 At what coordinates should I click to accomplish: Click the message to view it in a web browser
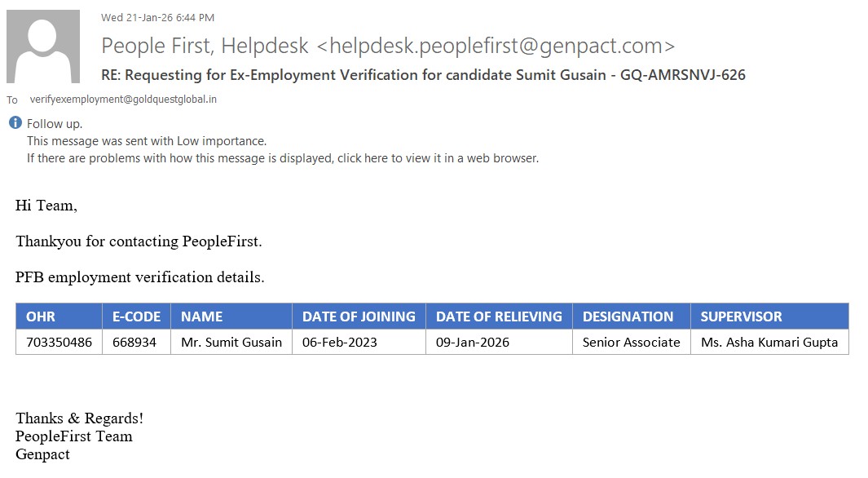tap(283, 158)
